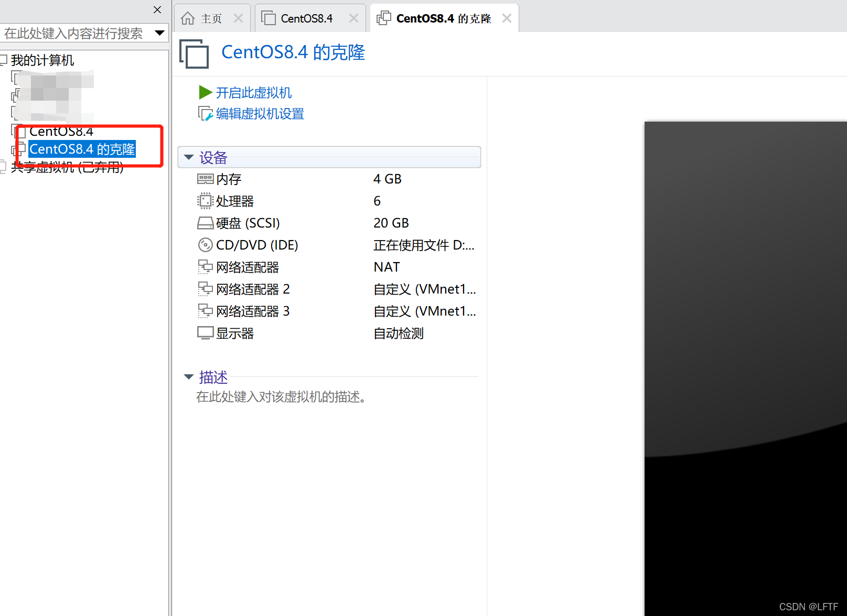Image resolution: width=847 pixels, height=616 pixels.
Task: Close the CentOS8.4 tab
Action: [x=354, y=18]
